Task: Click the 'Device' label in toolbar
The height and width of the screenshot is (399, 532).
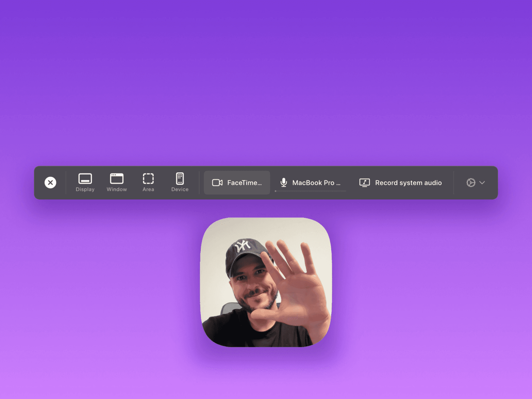Action: (180, 190)
